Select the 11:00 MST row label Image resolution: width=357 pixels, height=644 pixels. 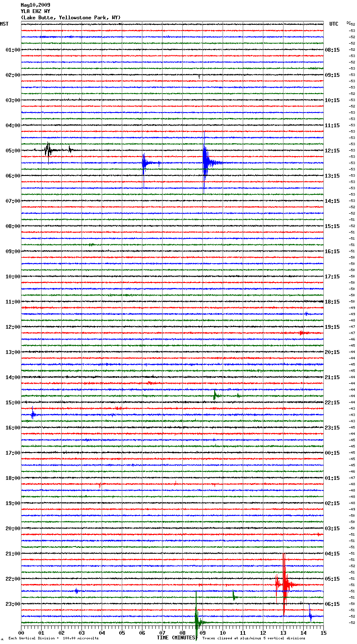coord(13,302)
